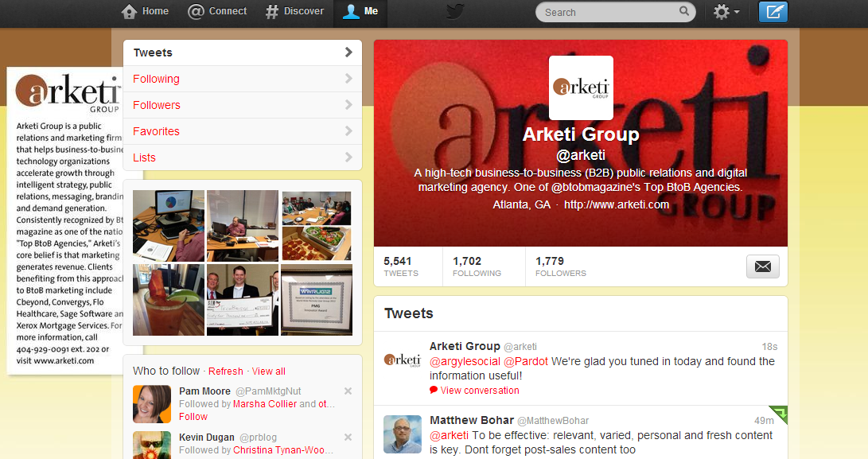View all follow suggestions
This screenshot has height=459, width=868.
click(268, 371)
